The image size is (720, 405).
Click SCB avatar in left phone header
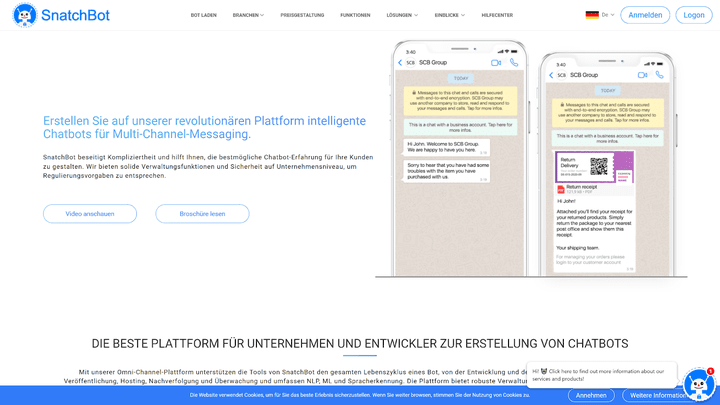tap(410, 62)
